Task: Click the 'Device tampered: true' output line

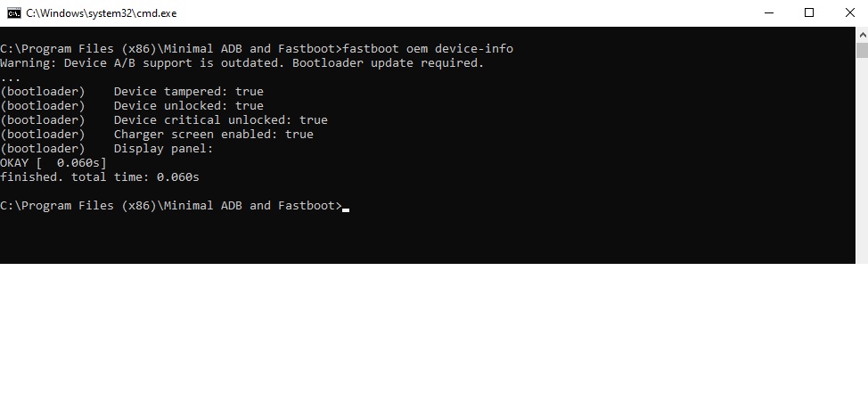Action: pyautogui.click(x=188, y=92)
